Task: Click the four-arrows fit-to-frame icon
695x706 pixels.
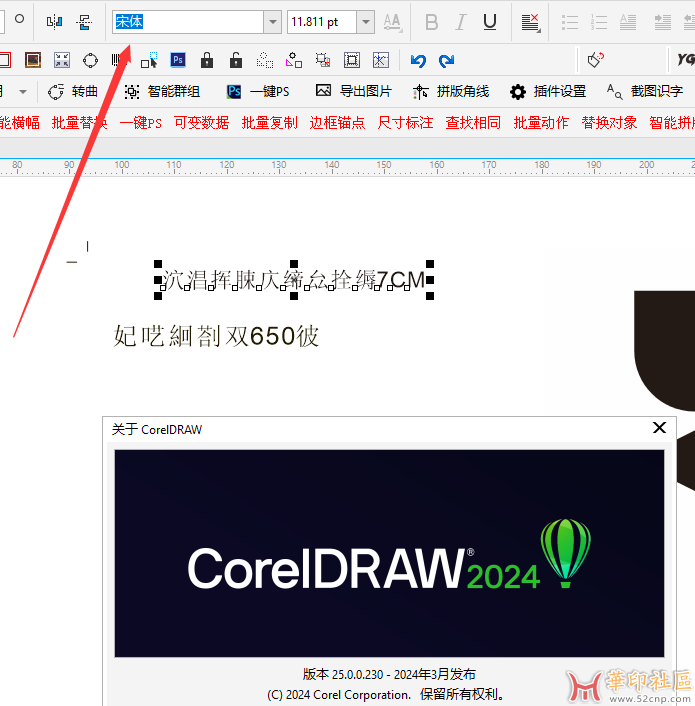Action: [62, 60]
